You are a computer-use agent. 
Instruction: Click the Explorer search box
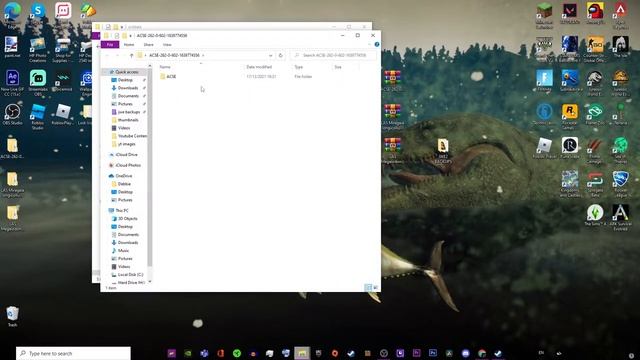coord(333,55)
